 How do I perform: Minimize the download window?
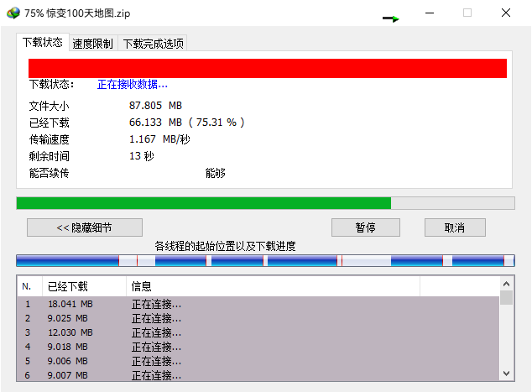coord(430,13)
